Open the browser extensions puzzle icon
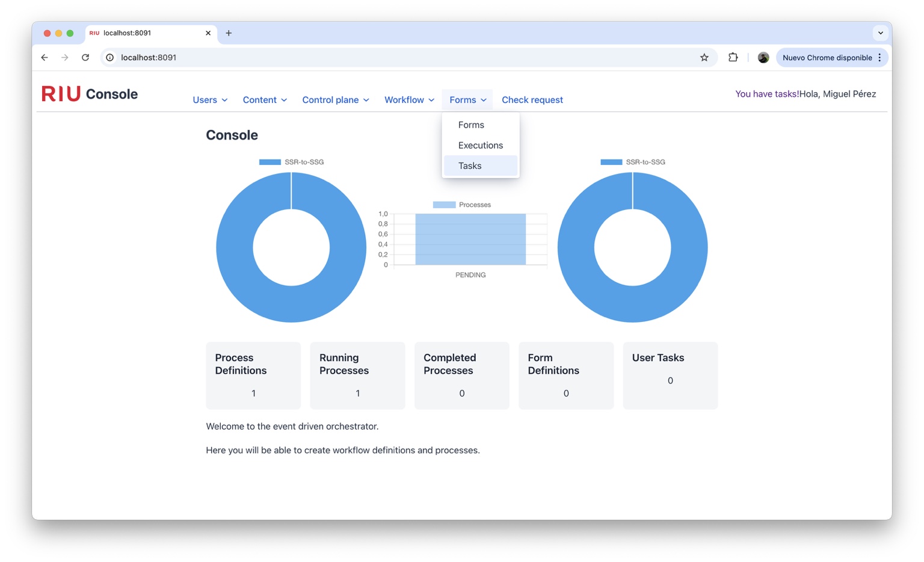Screen dimensions: 924x562 click(733, 57)
